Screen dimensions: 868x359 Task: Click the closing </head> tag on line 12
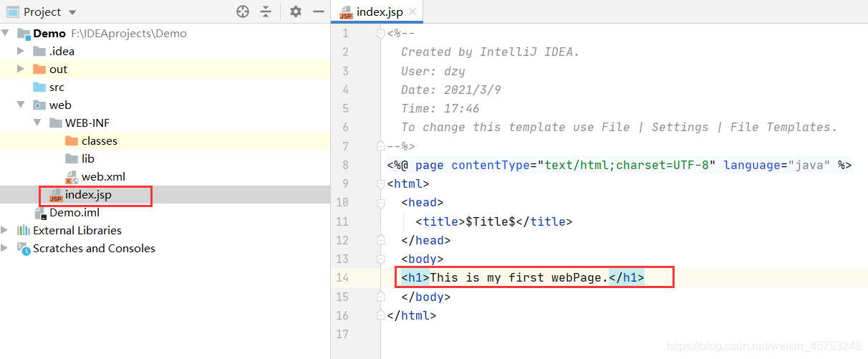426,240
